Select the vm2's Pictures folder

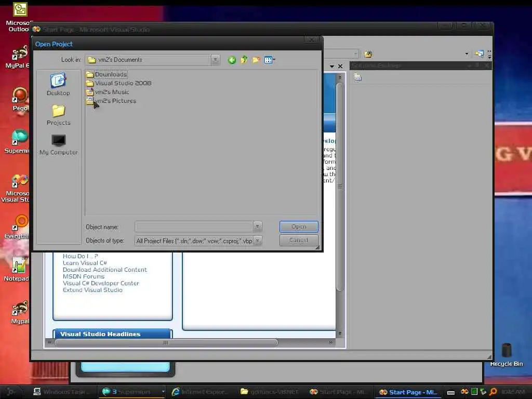coord(111,101)
